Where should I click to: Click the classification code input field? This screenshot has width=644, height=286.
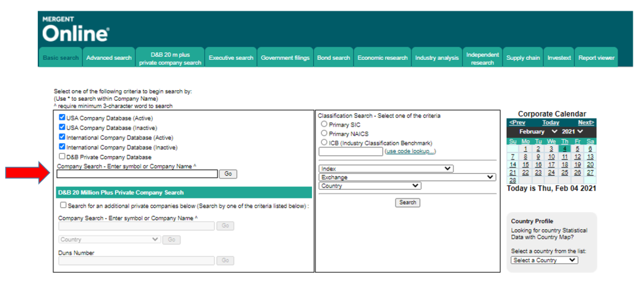(x=351, y=151)
